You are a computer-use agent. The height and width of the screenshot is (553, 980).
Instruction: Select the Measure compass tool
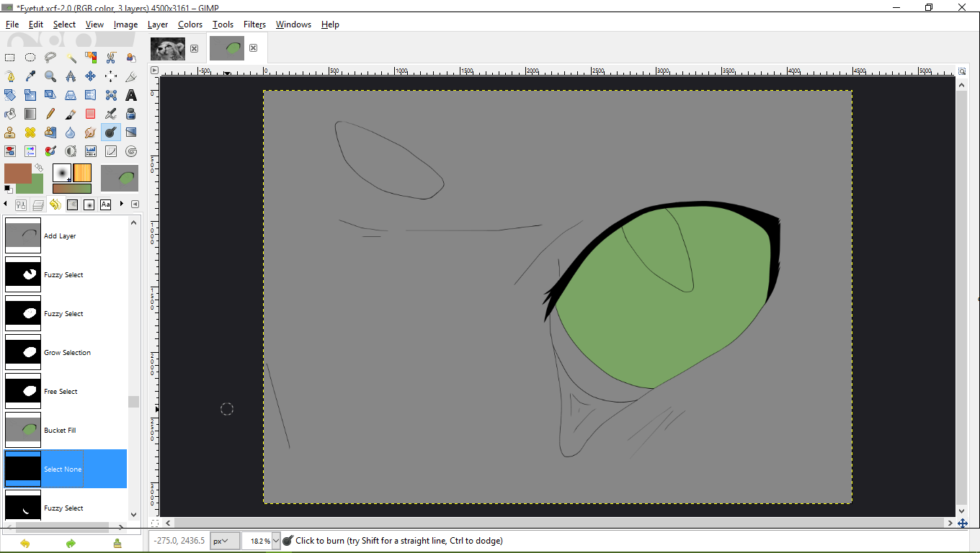coord(71,76)
